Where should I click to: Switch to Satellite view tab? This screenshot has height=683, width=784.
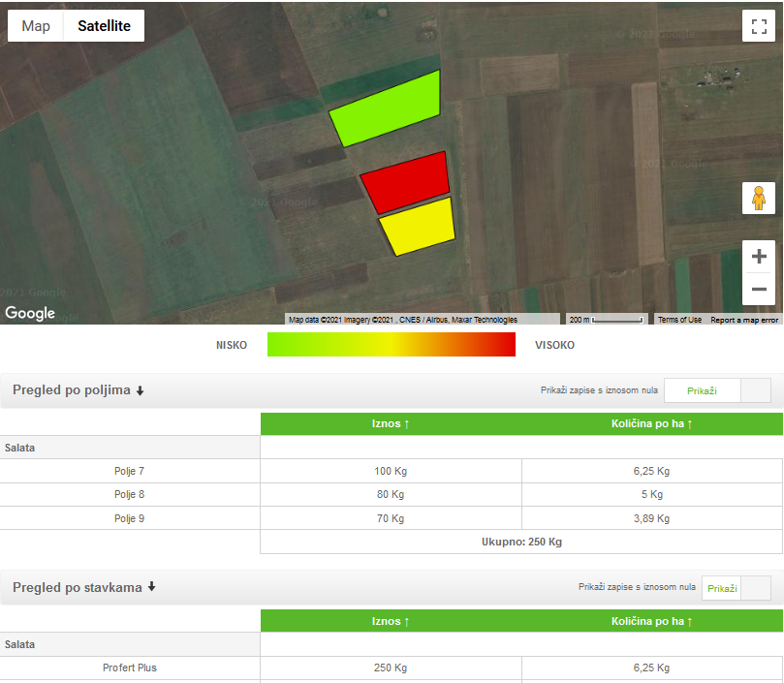tap(104, 26)
